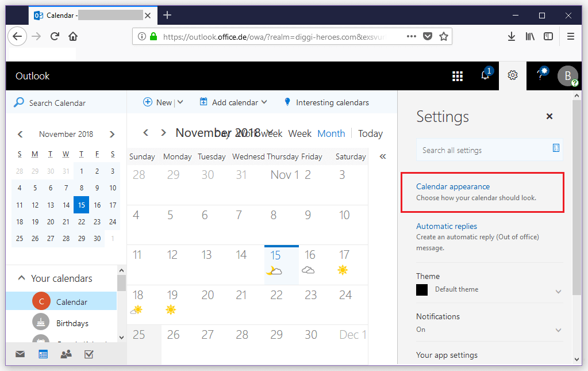Reload the page

pos(55,36)
